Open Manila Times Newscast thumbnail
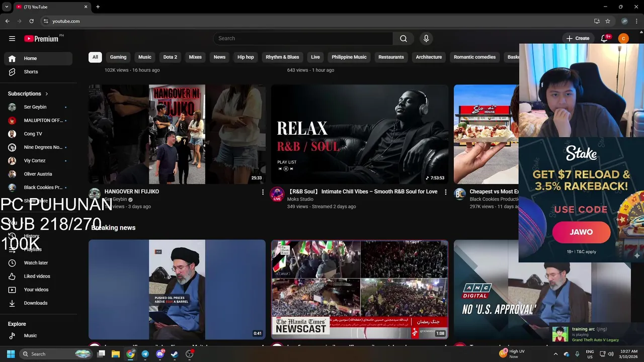Screen dimensions: 644x362 [360, 289]
